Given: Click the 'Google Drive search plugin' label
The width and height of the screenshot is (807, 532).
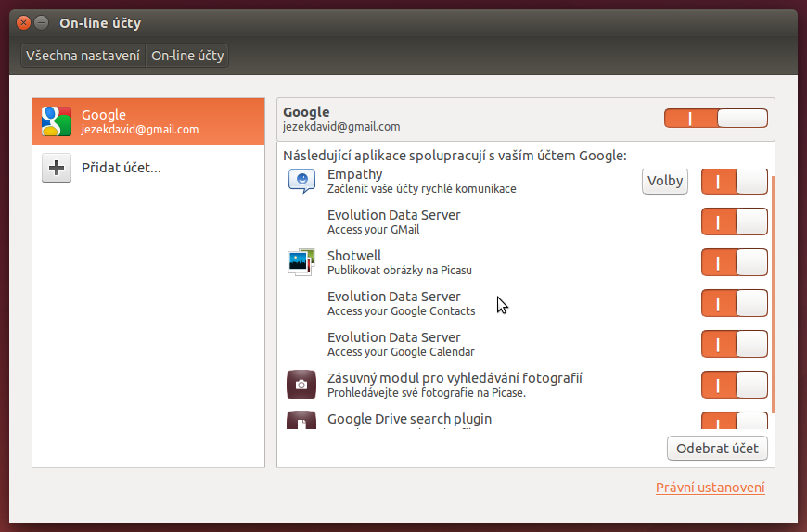Looking at the screenshot, I should 409,419.
